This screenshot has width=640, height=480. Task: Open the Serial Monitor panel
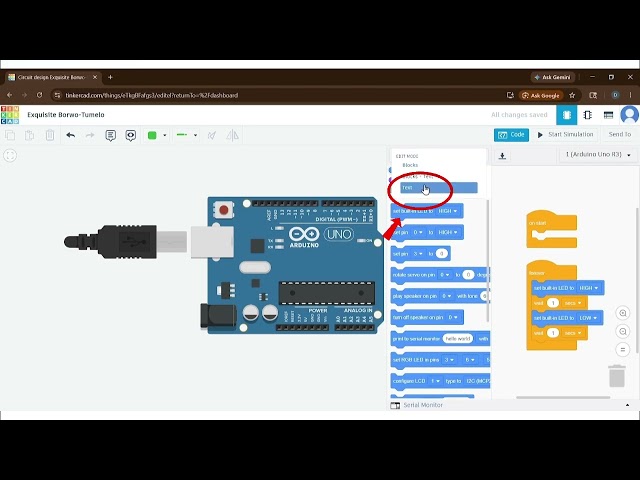coord(423,405)
